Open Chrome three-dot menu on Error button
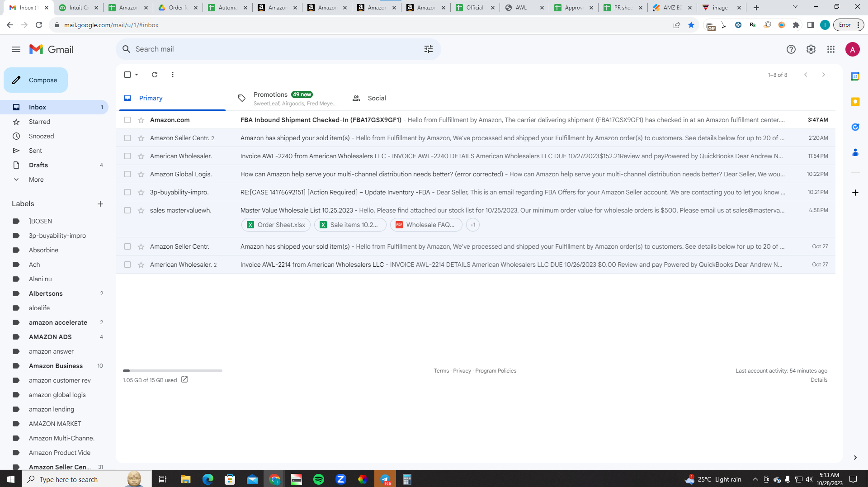This screenshot has width=868, height=487. click(x=858, y=25)
